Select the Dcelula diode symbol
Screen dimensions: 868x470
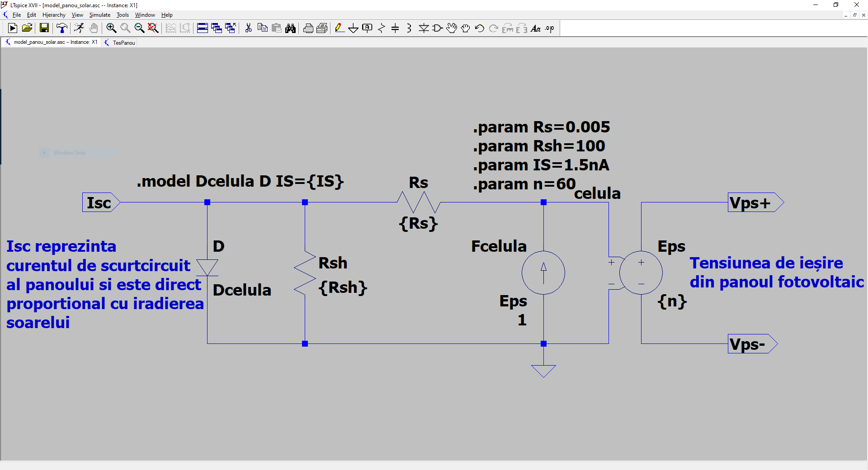point(207,268)
